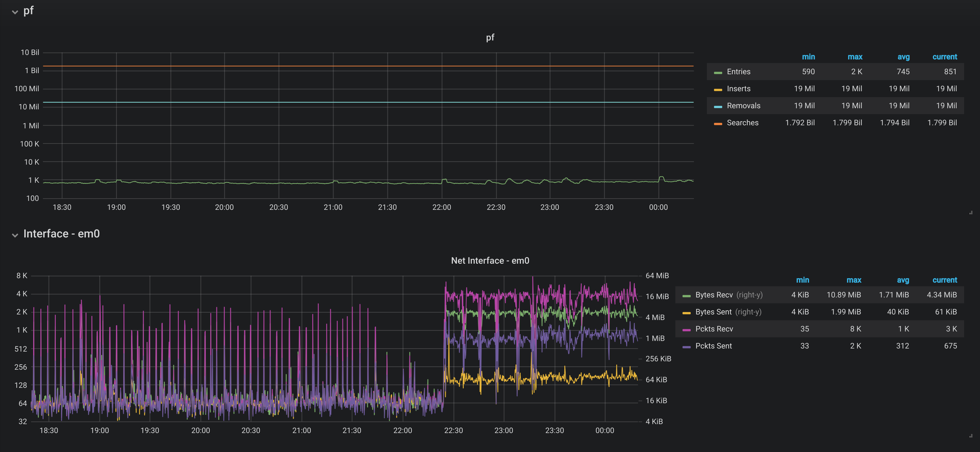Click the pf panel resize handle corner
980x452 pixels.
(x=971, y=213)
